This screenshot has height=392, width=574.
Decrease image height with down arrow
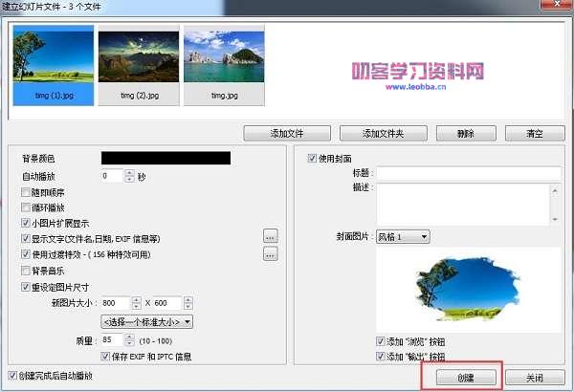[x=188, y=306]
